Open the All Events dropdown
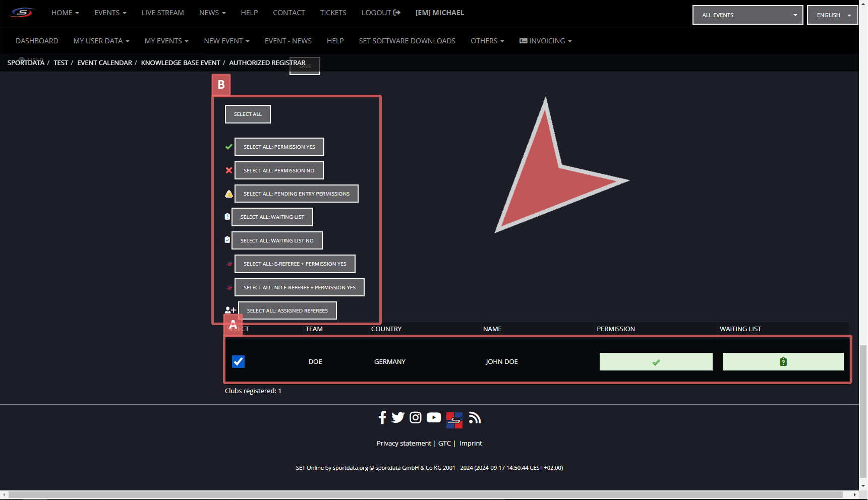868x500 pixels. pyautogui.click(x=747, y=15)
